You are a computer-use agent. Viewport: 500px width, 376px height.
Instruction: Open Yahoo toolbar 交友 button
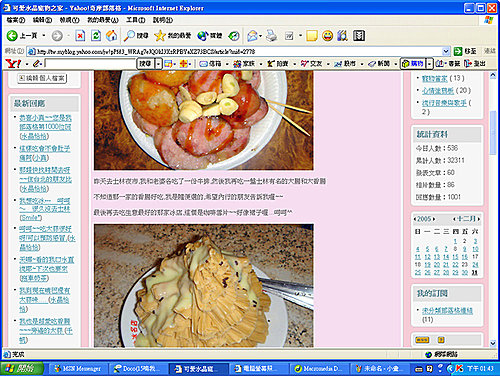click(311, 63)
